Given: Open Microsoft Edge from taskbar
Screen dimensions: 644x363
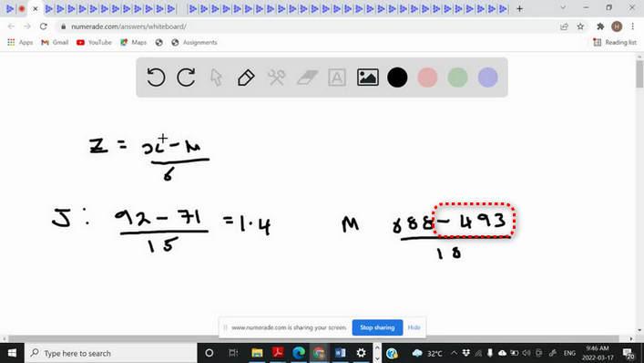Looking at the screenshot, I should tap(299, 353).
